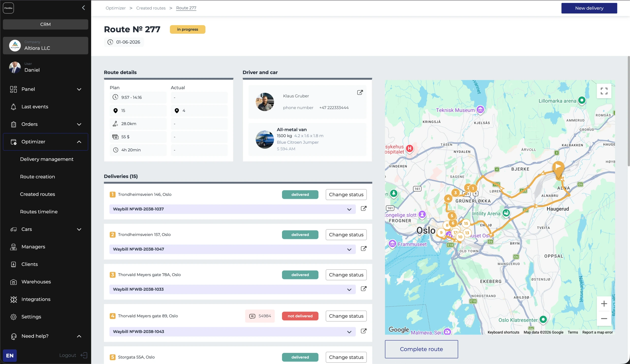Click the Complete route button
The width and height of the screenshot is (630, 364).
point(421,349)
